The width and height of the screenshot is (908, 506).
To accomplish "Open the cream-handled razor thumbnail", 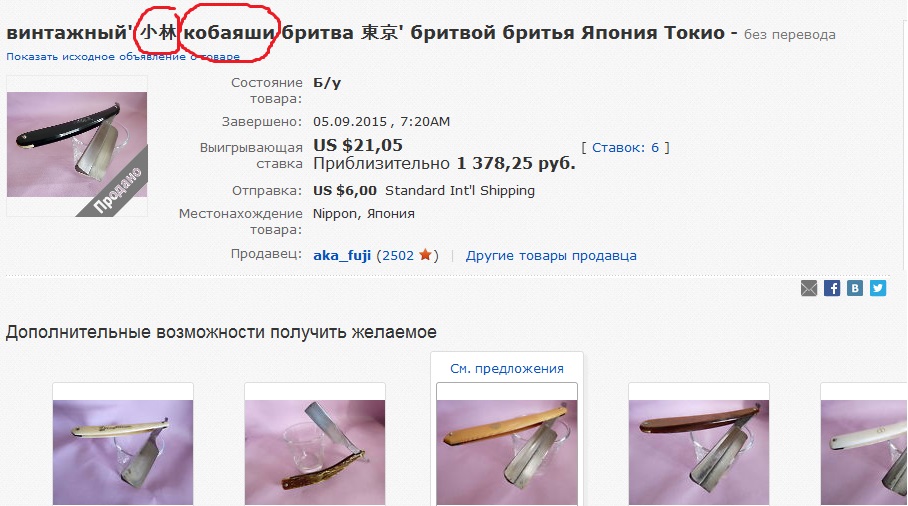I will (123, 452).
